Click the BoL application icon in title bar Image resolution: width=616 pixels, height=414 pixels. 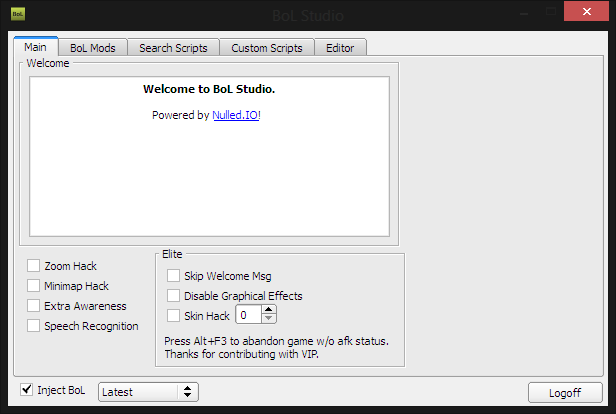[x=18, y=14]
